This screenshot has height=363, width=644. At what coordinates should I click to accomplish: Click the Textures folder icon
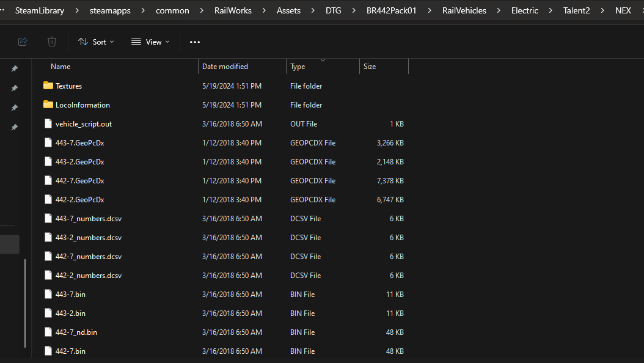pos(48,86)
